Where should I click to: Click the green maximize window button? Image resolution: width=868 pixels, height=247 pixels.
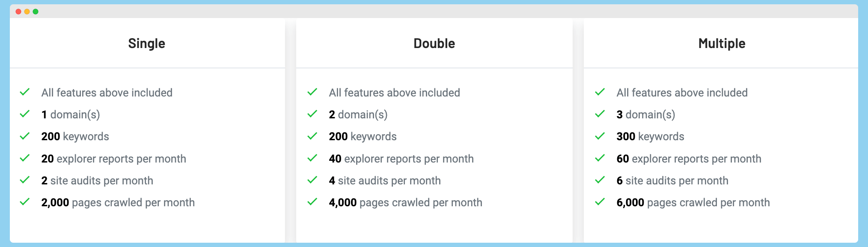click(36, 12)
